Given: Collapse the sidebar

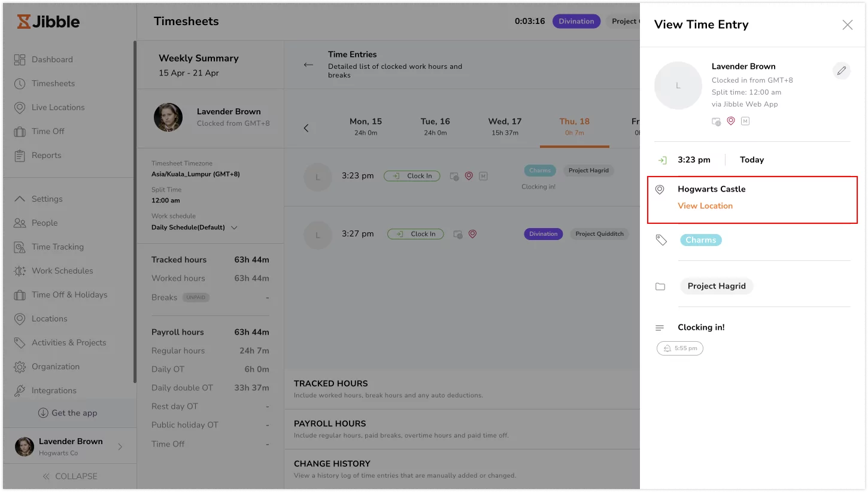Looking at the screenshot, I should (x=69, y=476).
